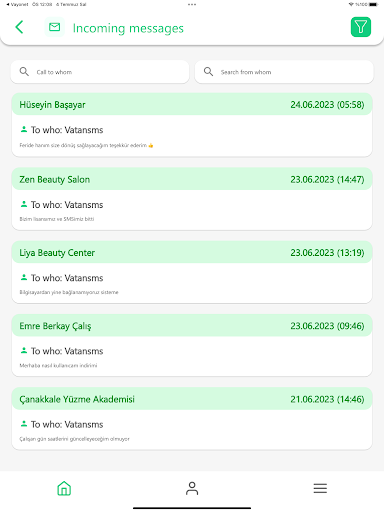Open the profile person tab
The height and width of the screenshot is (512, 384).
pos(192,488)
